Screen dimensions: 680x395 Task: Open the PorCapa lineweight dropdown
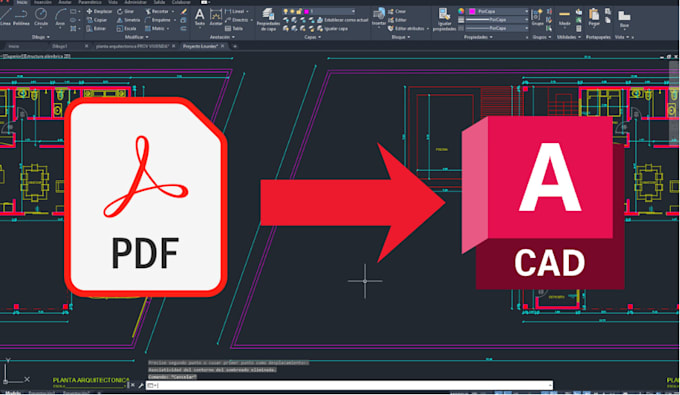497,20
